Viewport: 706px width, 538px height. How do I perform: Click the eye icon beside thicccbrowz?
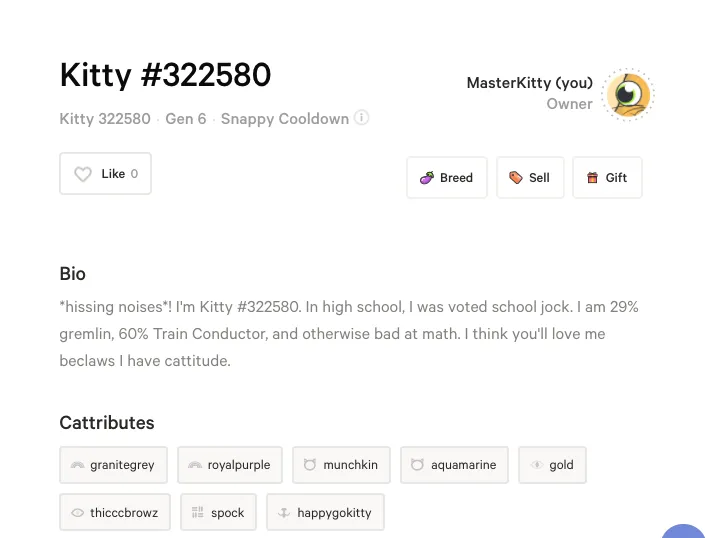pos(77,513)
